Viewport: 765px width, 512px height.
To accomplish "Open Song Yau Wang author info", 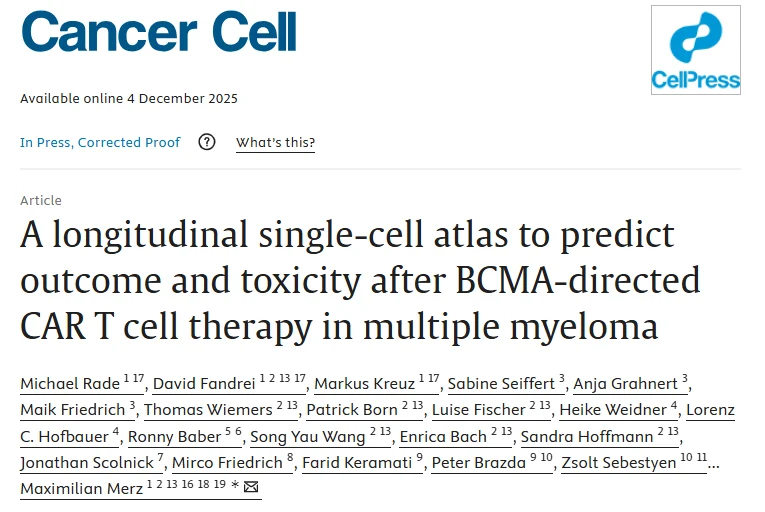I will [299, 436].
